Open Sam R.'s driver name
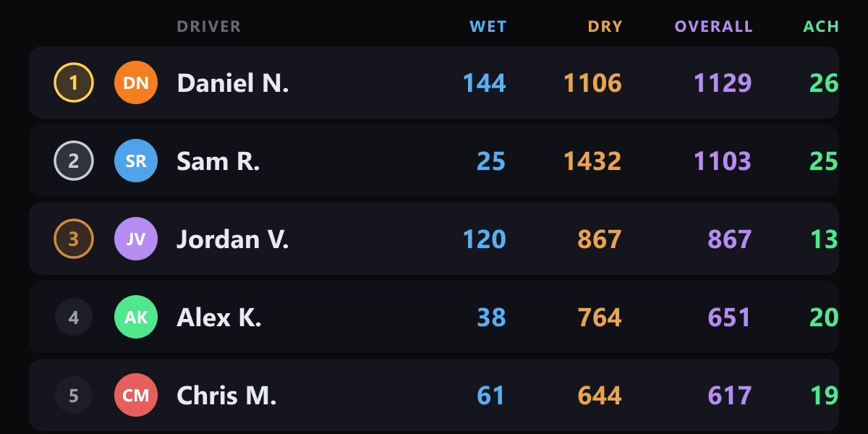The height and width of the screenshot is (434, 868). [x=218, y=161]
